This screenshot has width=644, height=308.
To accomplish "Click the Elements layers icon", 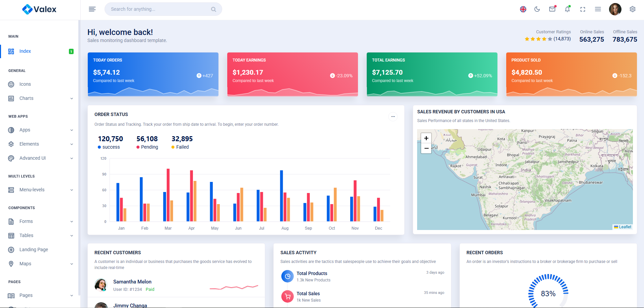I will tap(11, 144).
